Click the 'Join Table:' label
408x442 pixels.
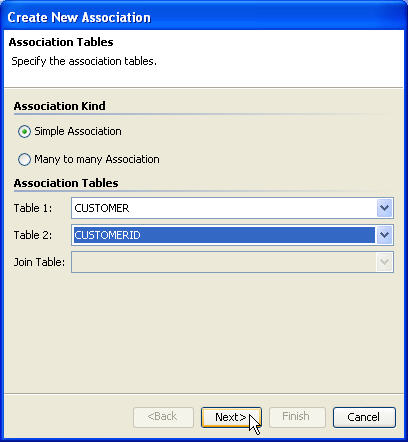click(39, 262)
